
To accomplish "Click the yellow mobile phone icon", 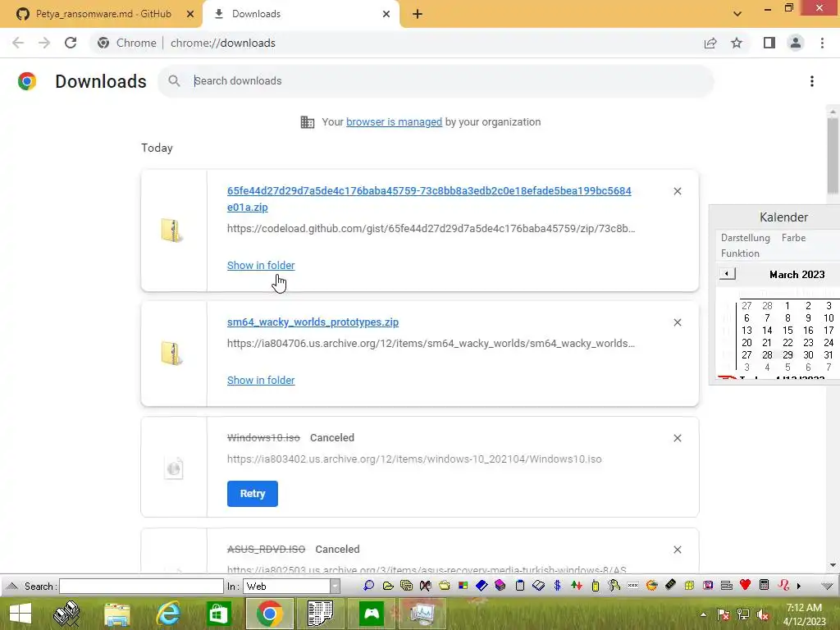I will pos(596,586).
